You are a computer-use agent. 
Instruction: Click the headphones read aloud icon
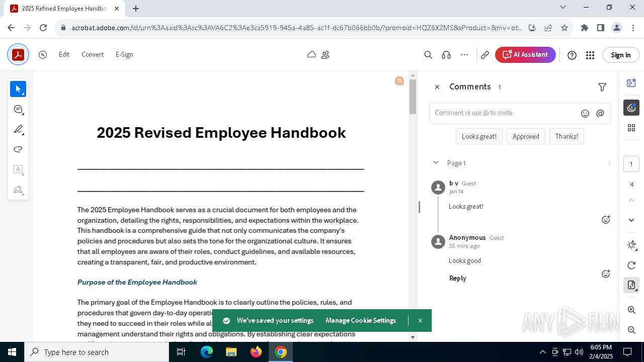click(x=446, y=55)
